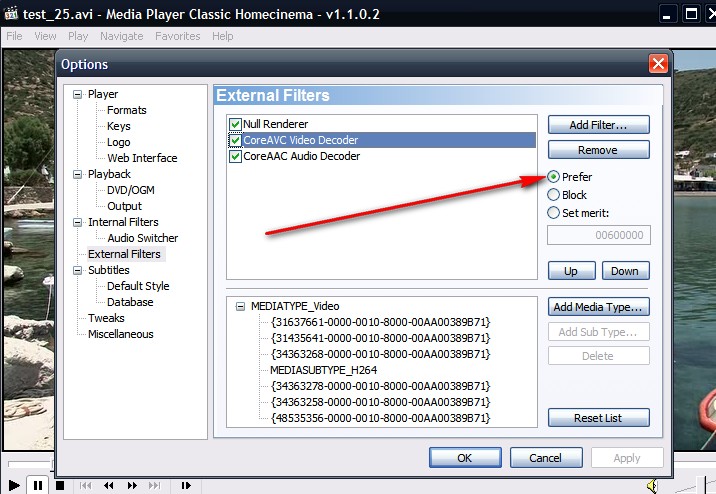Select the CoreAAC Audio Decoder row
716x494 pixels.
382,156
